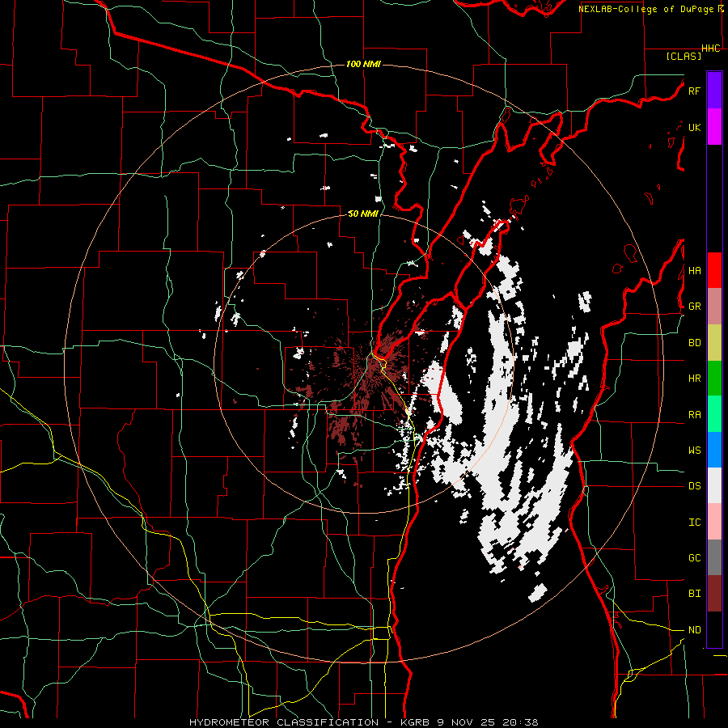
Task: Select the yellow BD legend color swatch
Action: pos(714,342)
